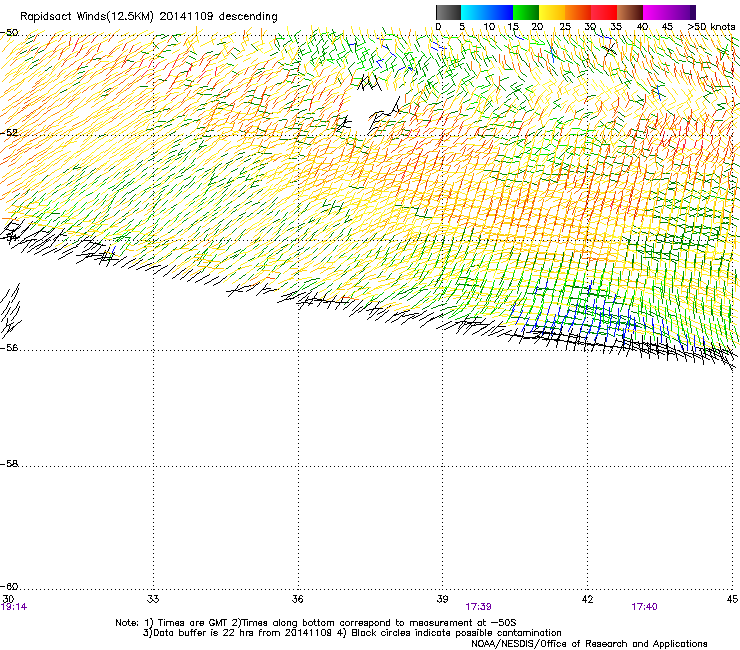Click the magenta-purple 40-50 knots legend segment
The height and width of the screenshot is (650, 740).
coord(669,12)
